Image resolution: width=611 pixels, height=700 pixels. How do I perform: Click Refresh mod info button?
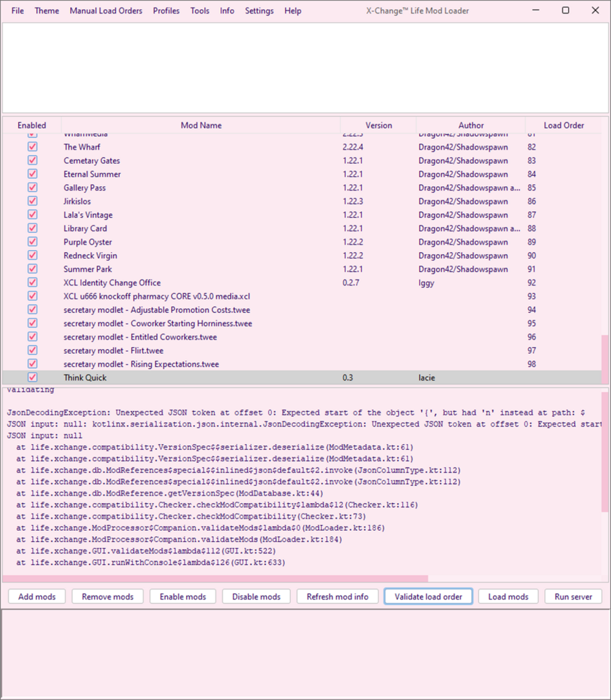click(x=338, y=596)
